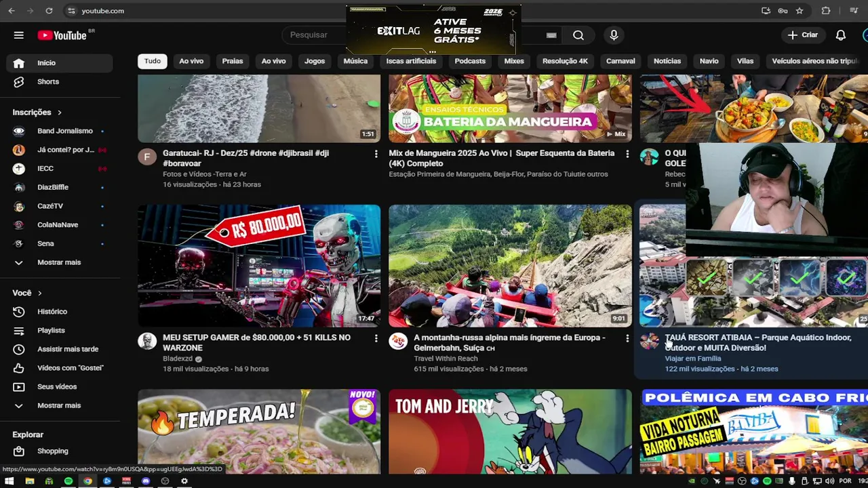Open Bladexzd channel avatar
The image size is (868, 488).
[147, 341]
